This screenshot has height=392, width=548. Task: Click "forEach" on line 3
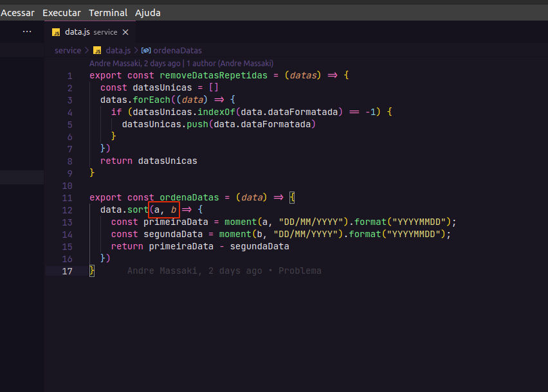point(152,100)
